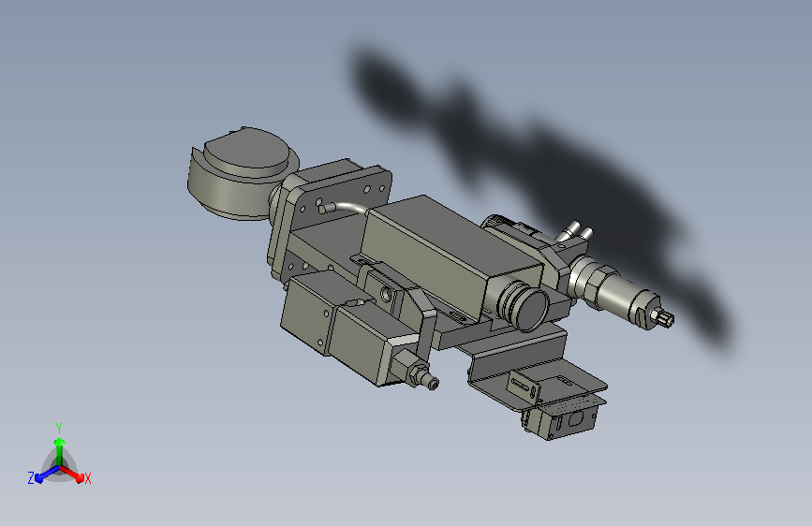Click the blue Z axis of the triad

click(x=47, y=475)
